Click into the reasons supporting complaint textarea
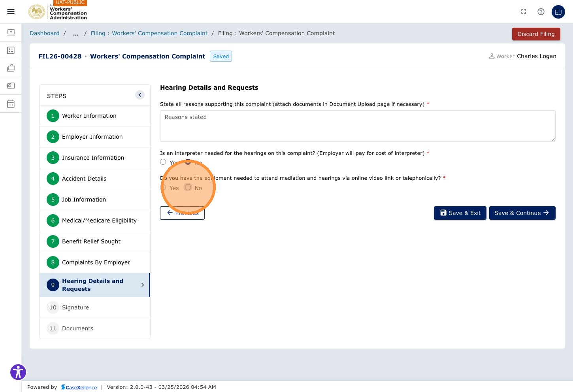573x392 pixels. pos(358,126)
